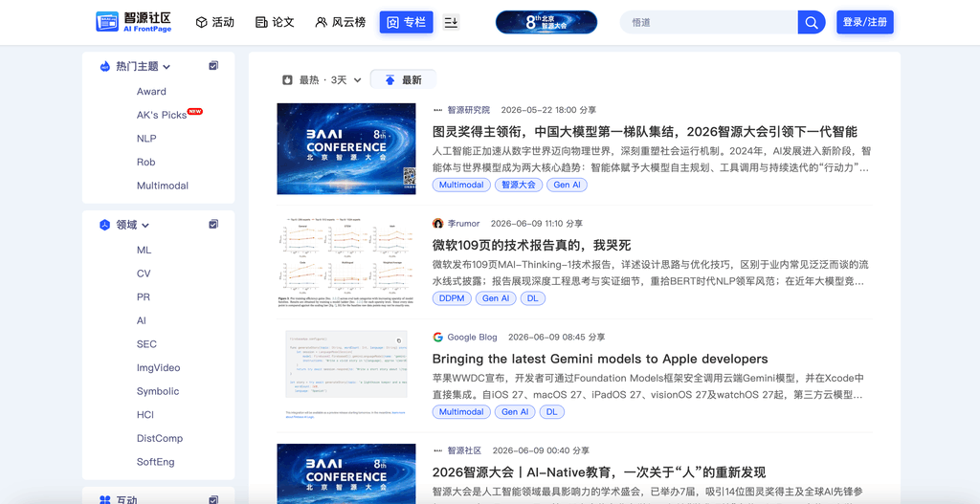Click the magnifier search button
This screenshot has height=504, width=980.
[x=812, y=23]
